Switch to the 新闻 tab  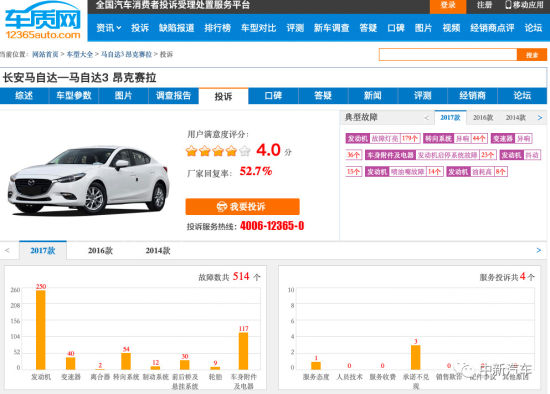coord(373,96)
